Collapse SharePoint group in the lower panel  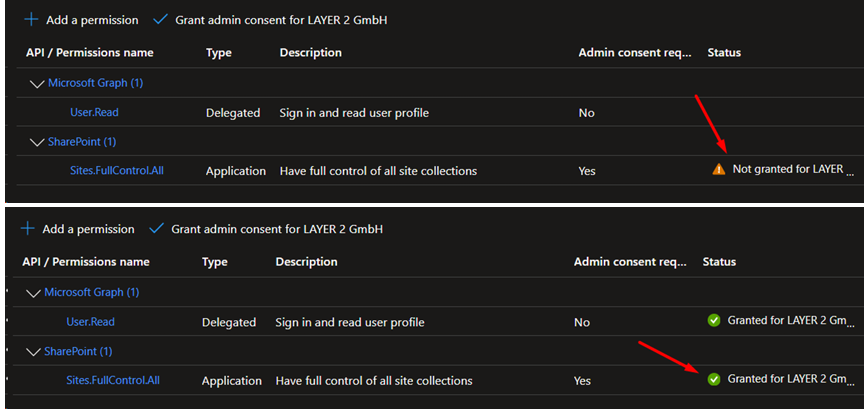pos(34,351)
